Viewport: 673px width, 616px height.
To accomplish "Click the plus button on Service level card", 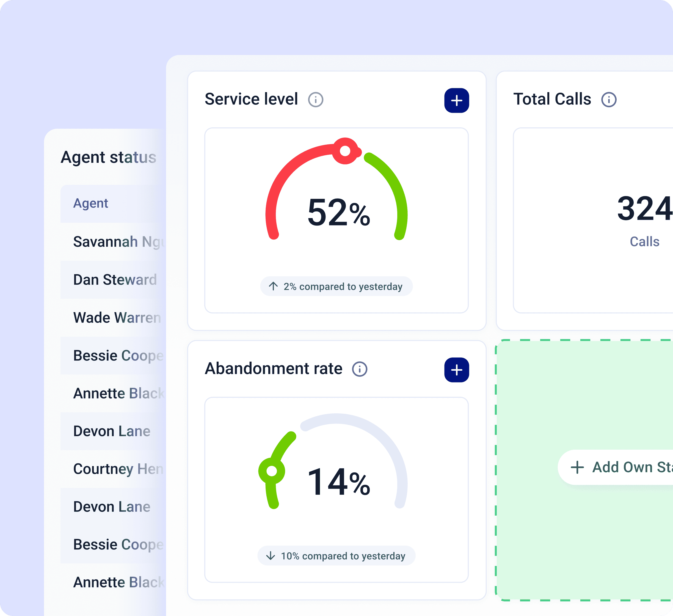I will (456, 100).
